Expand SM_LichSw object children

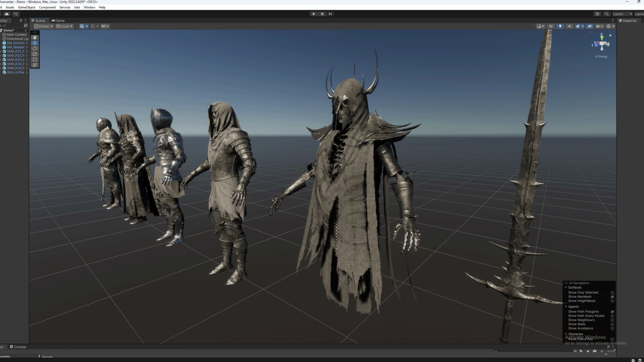(x=27, y=72)
